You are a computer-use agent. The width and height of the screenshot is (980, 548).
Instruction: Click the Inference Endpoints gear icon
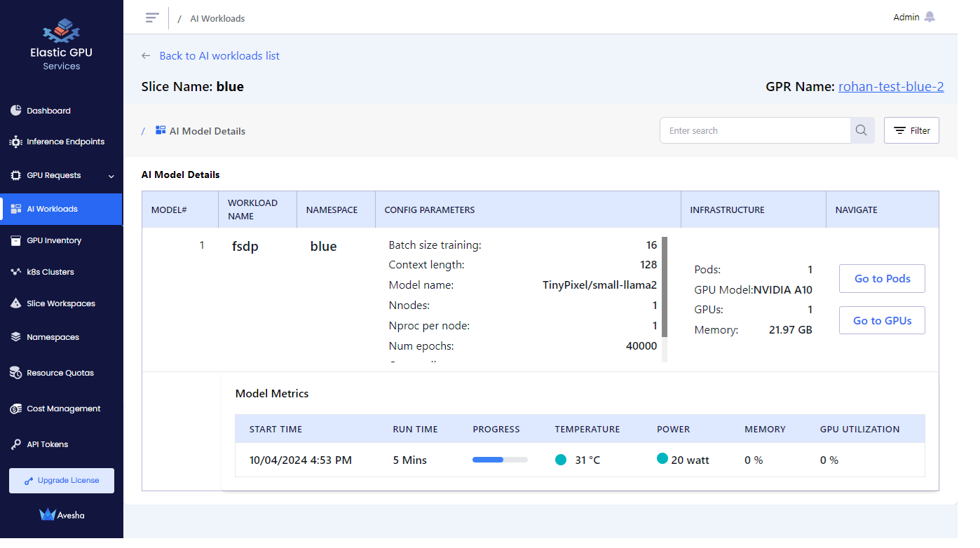(15, 142)
